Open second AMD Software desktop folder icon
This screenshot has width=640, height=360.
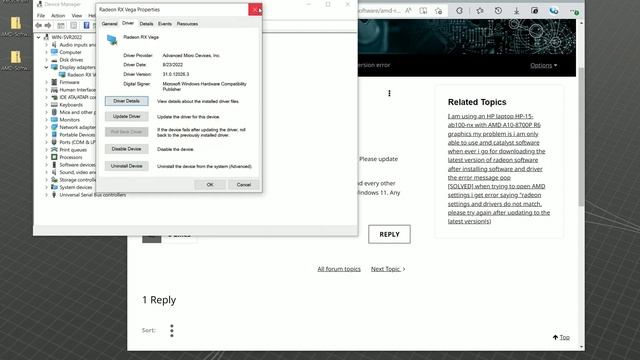(16, 57)
